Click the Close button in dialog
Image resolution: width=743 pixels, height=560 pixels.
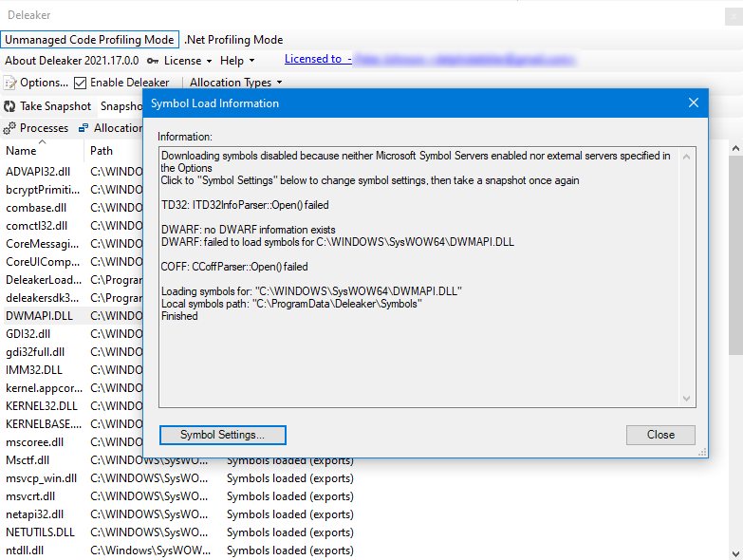660,435
